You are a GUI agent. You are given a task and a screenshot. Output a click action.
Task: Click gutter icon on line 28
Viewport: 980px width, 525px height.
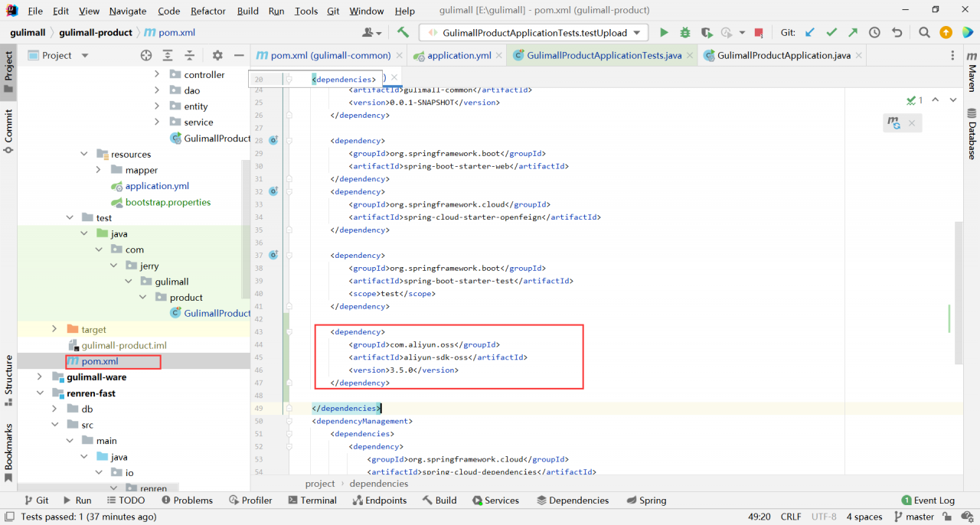[273, 140]
